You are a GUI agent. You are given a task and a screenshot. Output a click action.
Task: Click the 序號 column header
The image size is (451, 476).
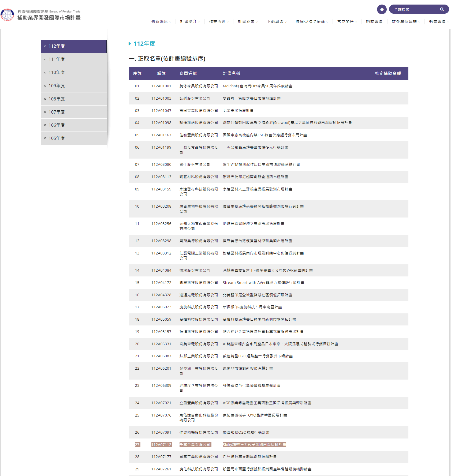point(137,73)
